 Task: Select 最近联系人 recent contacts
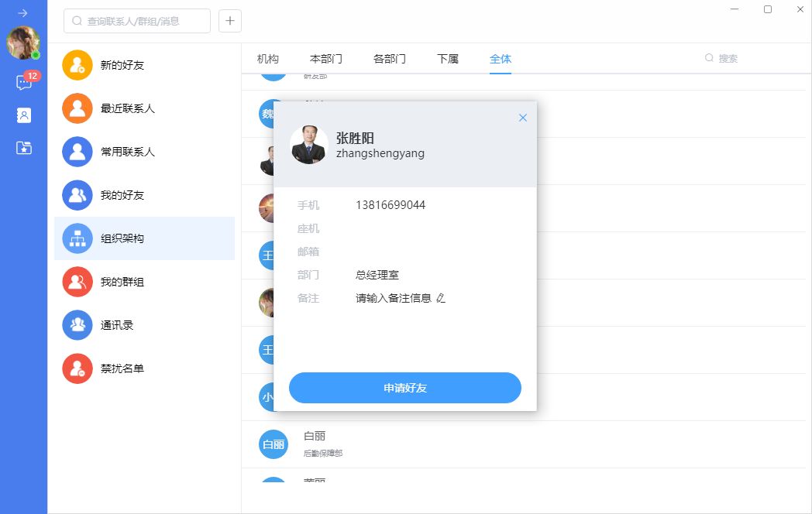128,108
